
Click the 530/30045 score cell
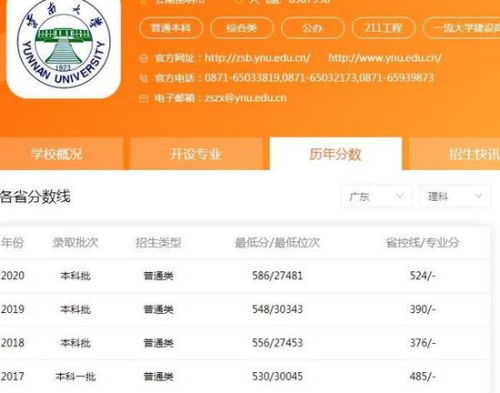click(277, 377)
